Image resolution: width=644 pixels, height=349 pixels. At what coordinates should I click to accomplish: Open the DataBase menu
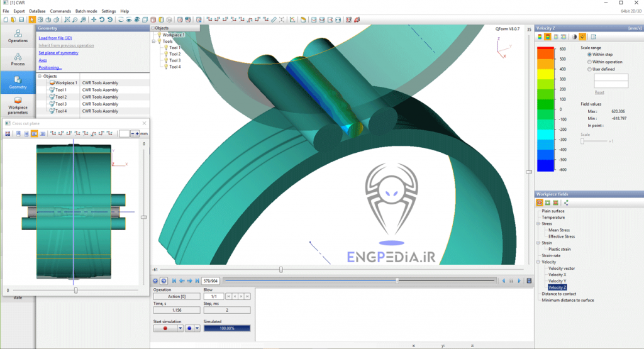[38, 11]
